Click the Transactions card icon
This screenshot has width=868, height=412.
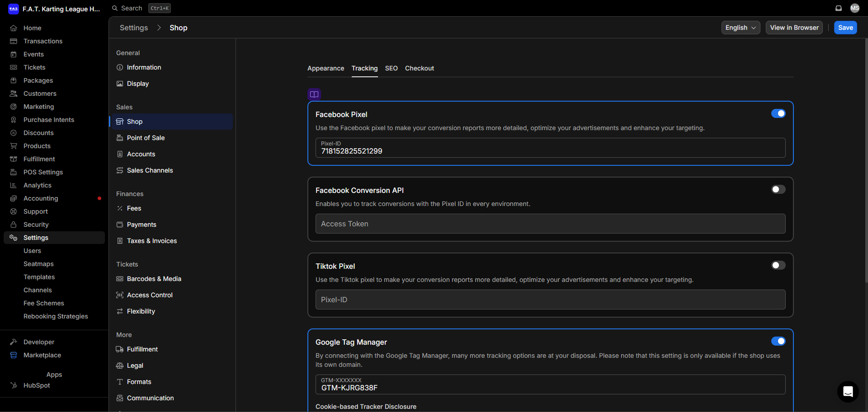tap(14, 41)
